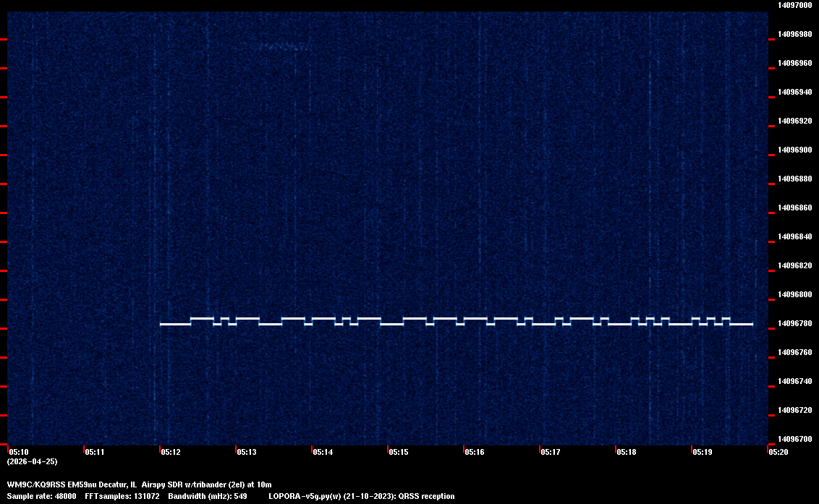
Task: Select the 05:12 time axis marker
Action: pos(171,452)
